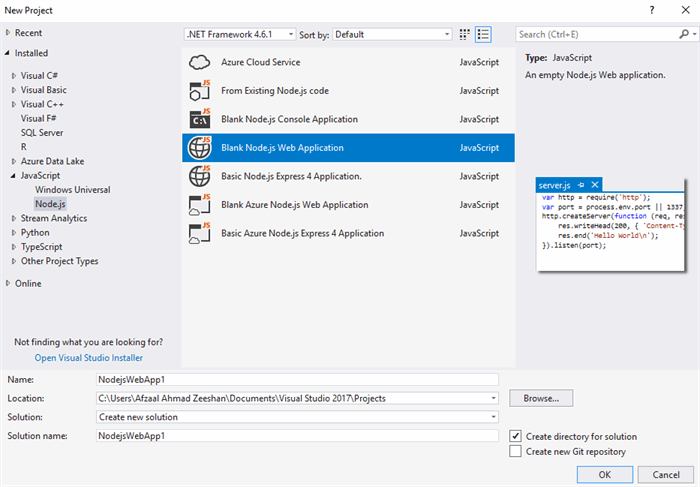
Task: Open the Sort by Default dropdown
Action: 392,34
